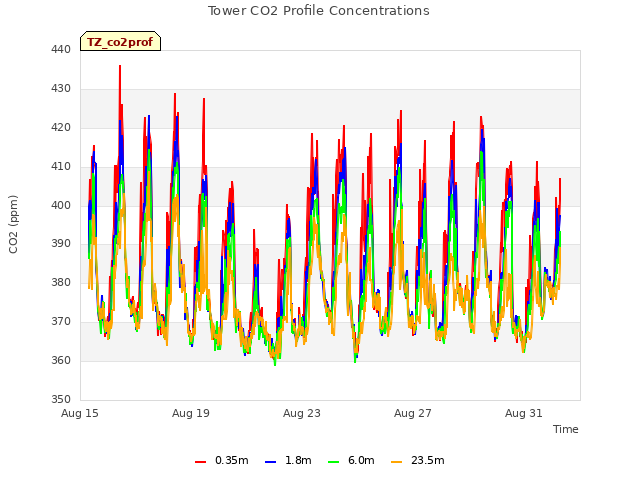Screen dimensions: 640x480
Task: Select the 6.0m legend label
Action: pyautogui.click(x=361, y=460)
